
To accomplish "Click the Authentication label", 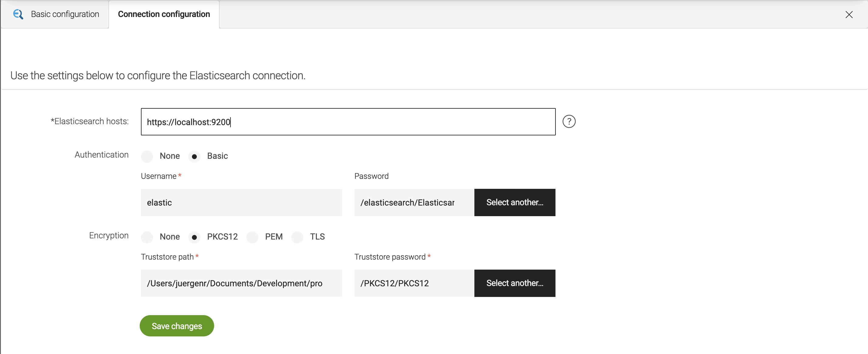I will pos(101,155).
